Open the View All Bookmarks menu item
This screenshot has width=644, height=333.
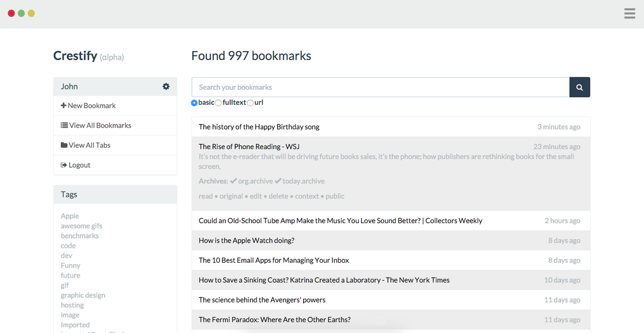pos(100,125)
